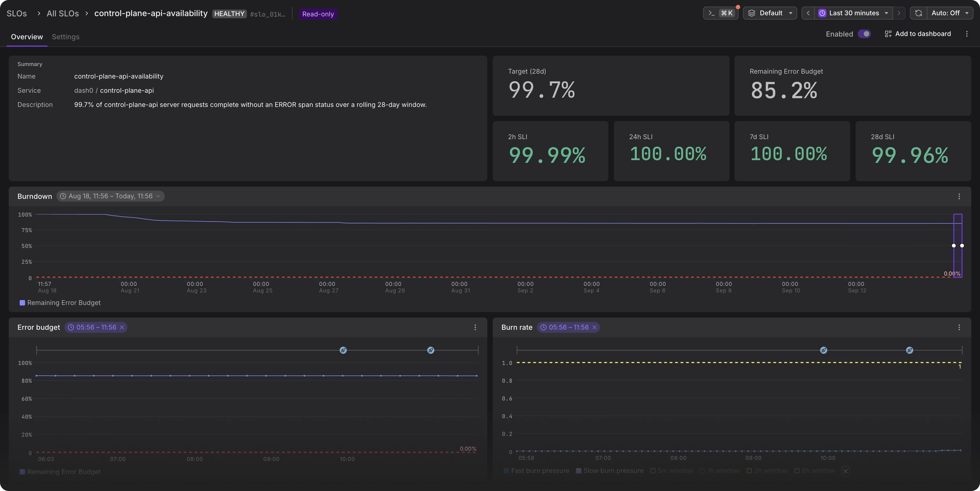980x491 pixels.
Task: Open Burndown date range Aug 18 – Today dropdown
Action: click(x=111, y=196)
